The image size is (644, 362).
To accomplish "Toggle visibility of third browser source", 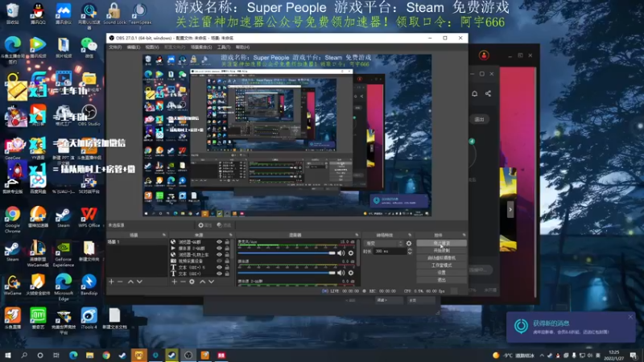I will (x=219, y=254).
